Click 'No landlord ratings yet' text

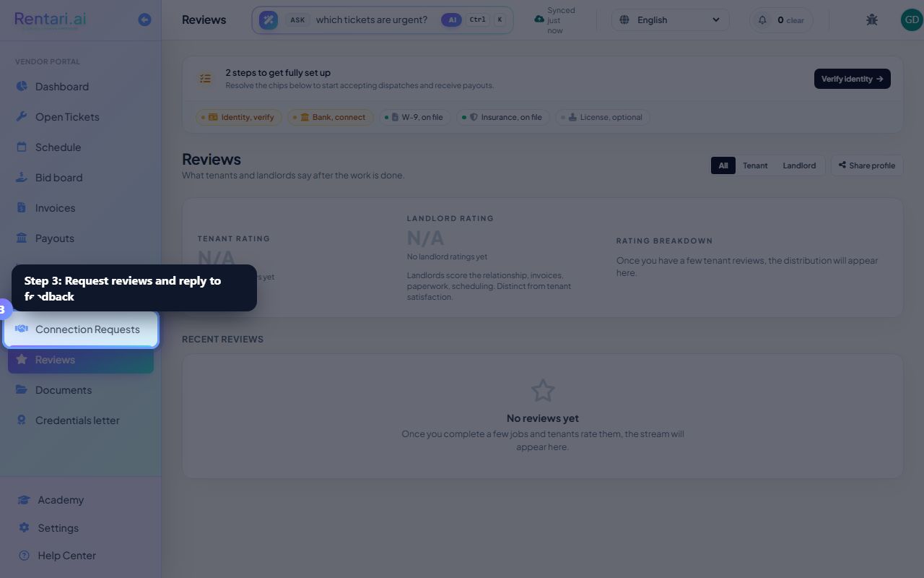point(447,257)
